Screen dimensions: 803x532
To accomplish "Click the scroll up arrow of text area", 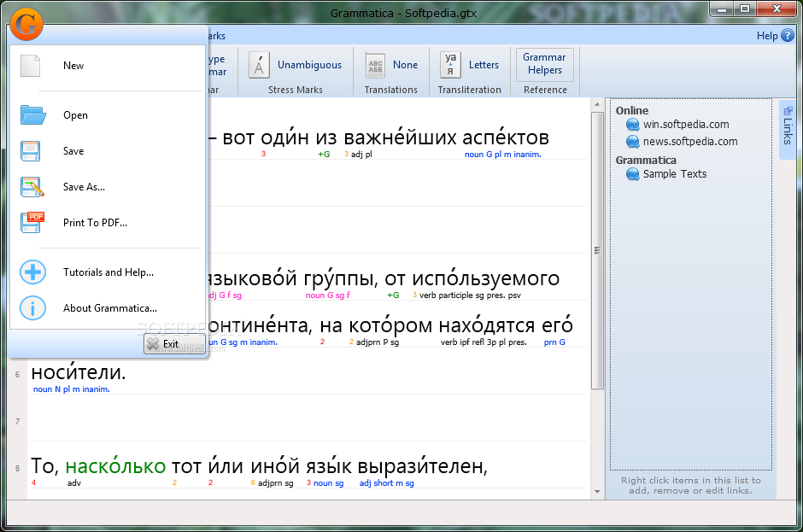I will 597,104.
